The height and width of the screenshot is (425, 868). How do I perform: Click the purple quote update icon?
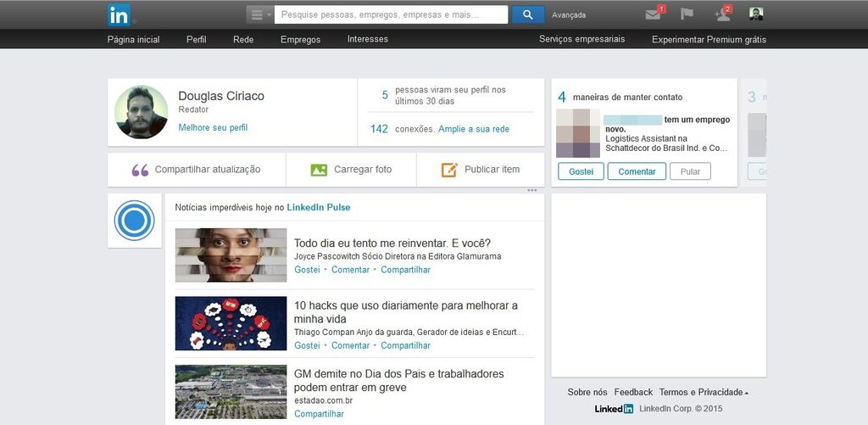coord(140,171)
